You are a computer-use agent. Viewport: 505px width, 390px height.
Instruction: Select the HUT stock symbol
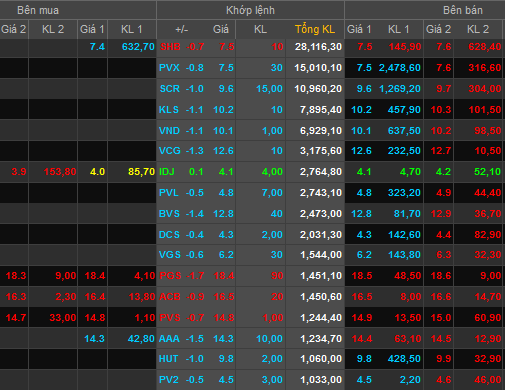169,359
